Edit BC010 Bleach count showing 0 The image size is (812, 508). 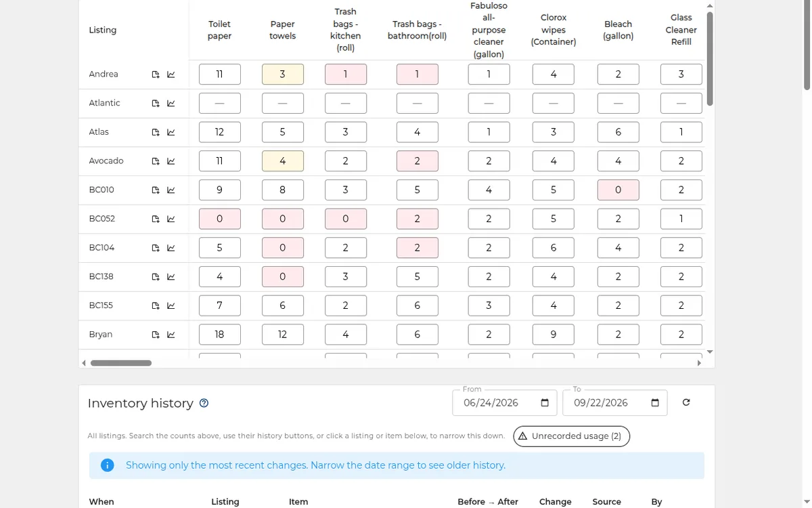pos(618,190)
